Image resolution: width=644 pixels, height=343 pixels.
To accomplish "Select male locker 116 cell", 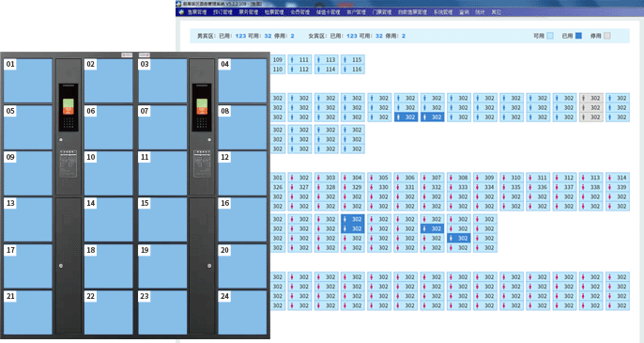I will [x=353, y=70].
